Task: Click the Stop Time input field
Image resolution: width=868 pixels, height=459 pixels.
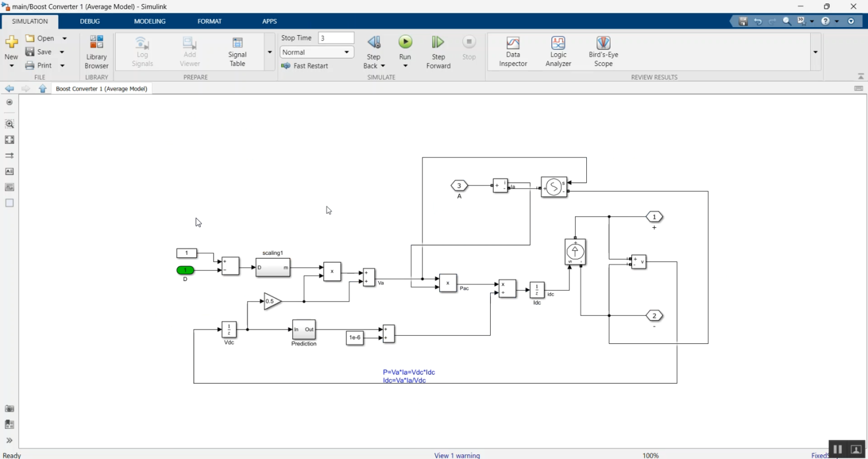Action: click(336, 38)
